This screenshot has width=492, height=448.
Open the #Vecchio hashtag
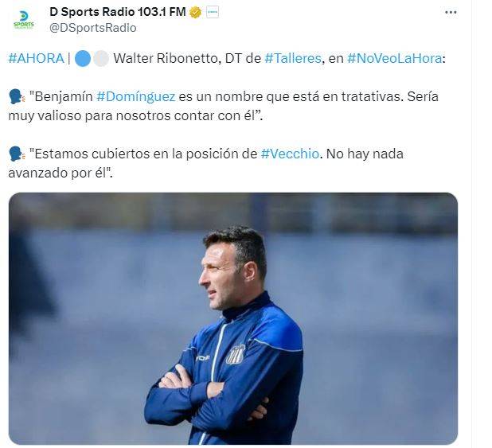pyautogui.click(x=290, y=154)
